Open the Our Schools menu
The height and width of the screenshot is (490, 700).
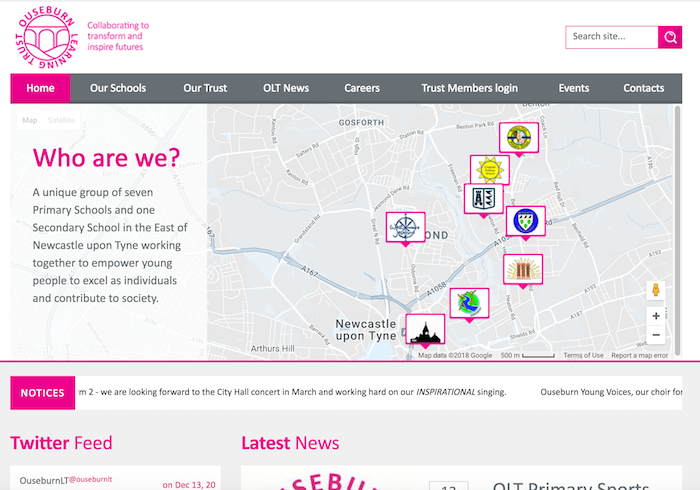[x=118, y=88]
